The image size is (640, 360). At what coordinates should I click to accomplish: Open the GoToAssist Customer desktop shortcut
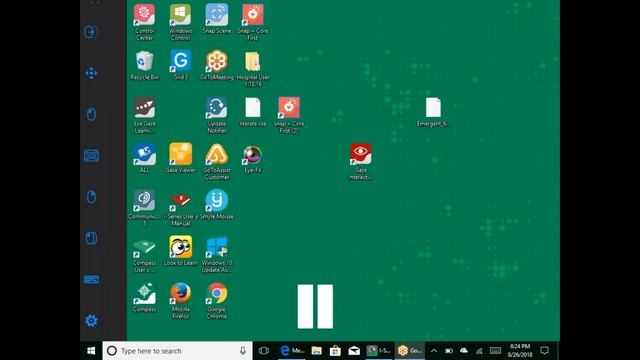click(x=217, y=162)
